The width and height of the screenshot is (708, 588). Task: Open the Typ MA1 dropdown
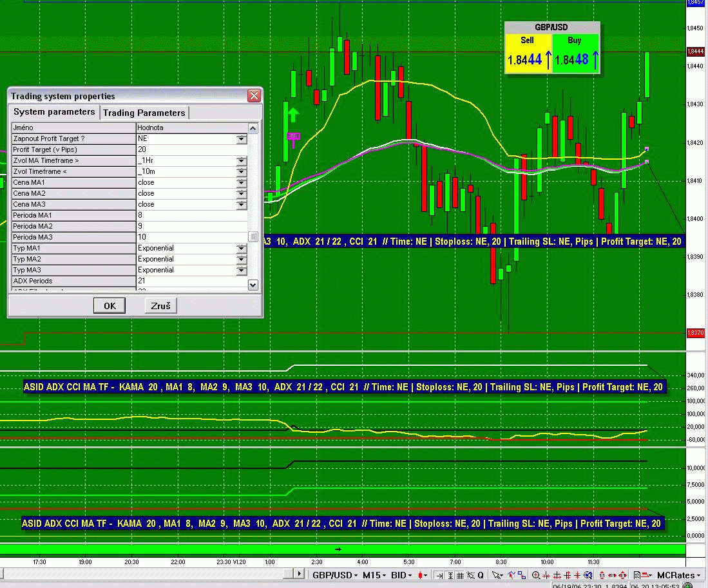241,248
